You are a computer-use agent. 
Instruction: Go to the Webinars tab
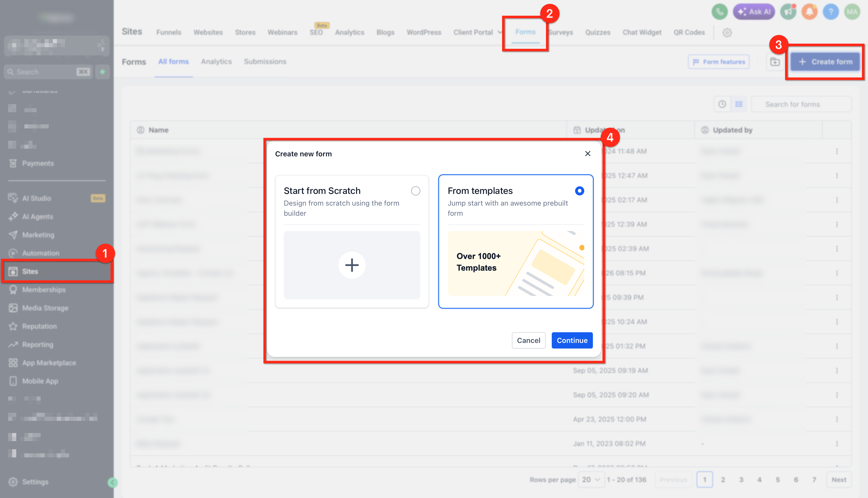point(282,32)
